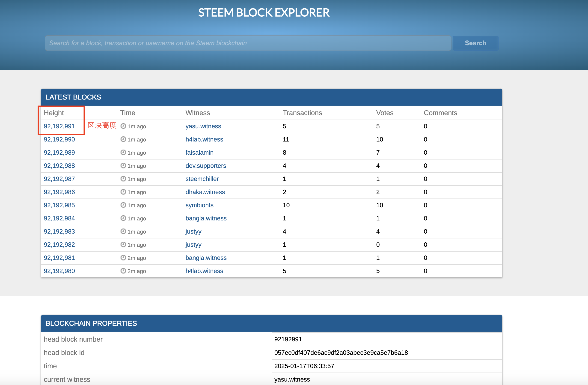Select the head block id hash value
Screen dimensions: 588x385
(x=341, y=352)
